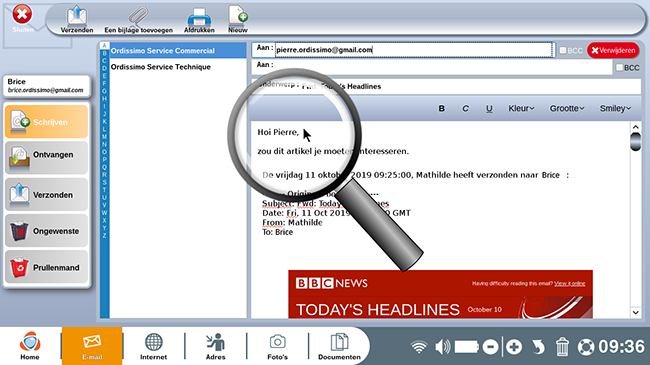Select contact Ordissimo Service Commercial

[x=178, y=51]
